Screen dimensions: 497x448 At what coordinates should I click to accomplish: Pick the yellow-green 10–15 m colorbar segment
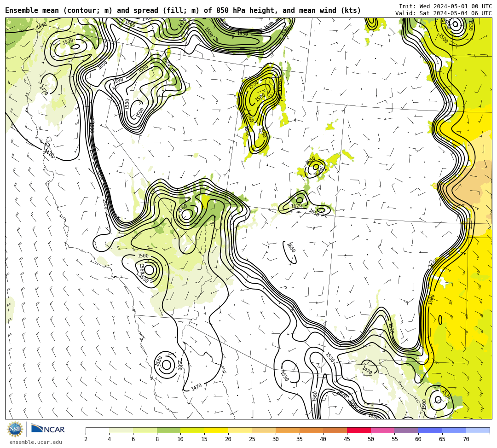click(192, 430)
